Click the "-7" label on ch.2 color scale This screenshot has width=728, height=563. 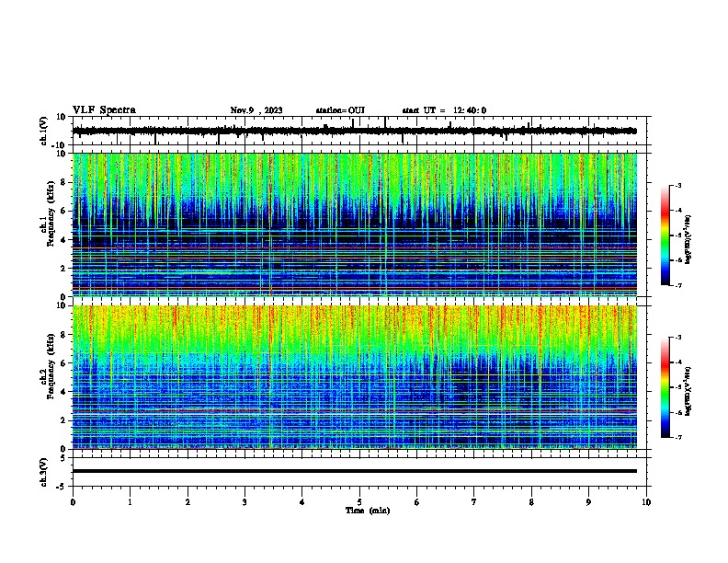(x=678, y=438)
